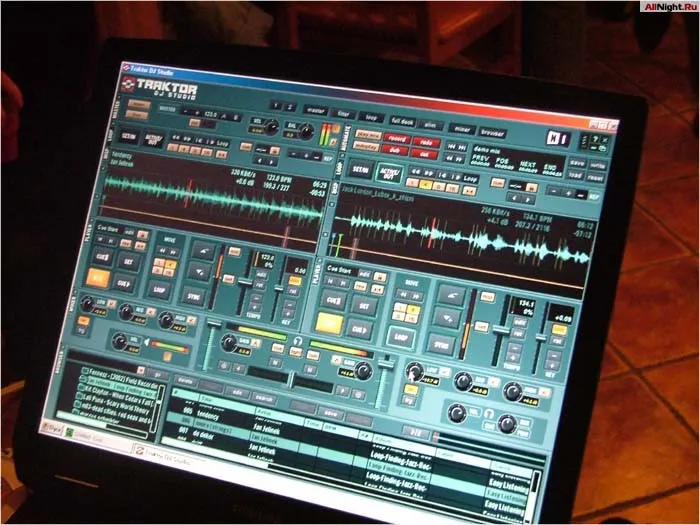Toggle left deck LOOP button
The image size is (700, 525).
click(x=159, y=290)
